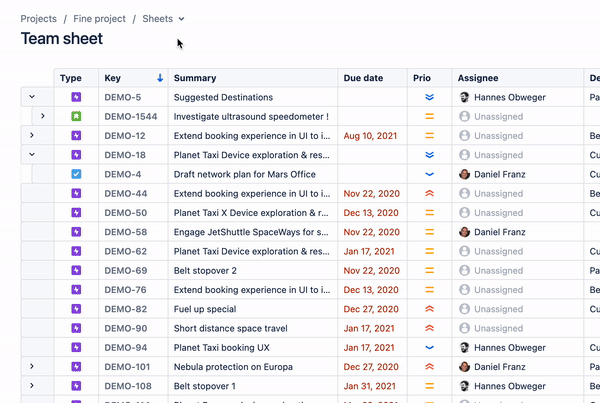Select summary 'Belt stopover 2'
600x403 pixels.
[x=205, y=271]
